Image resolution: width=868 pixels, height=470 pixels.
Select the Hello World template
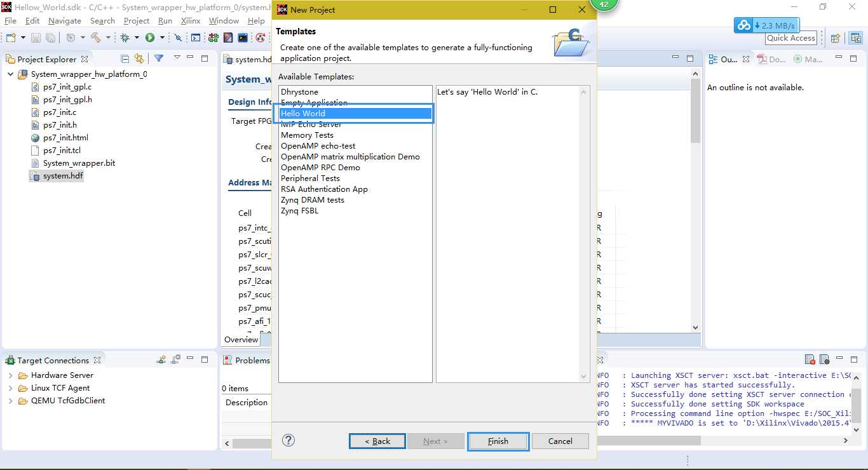(356, 114)
